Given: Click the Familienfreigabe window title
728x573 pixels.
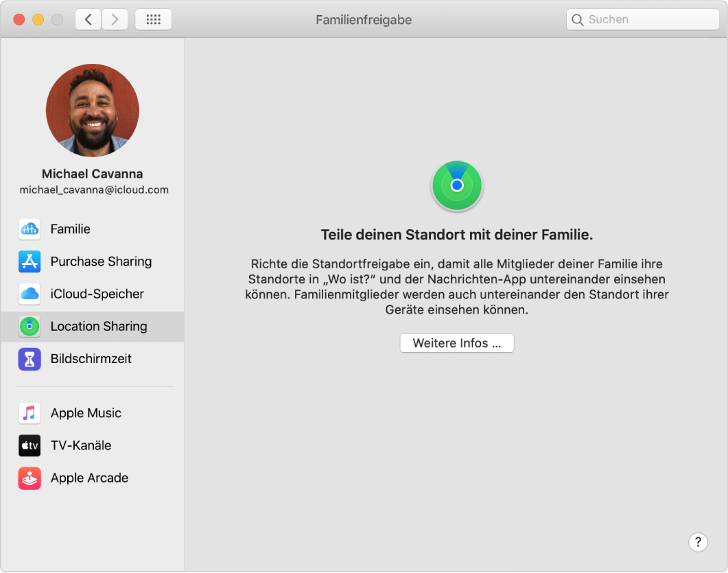Looking at the screenshot, I should click(x=364, y=20).
